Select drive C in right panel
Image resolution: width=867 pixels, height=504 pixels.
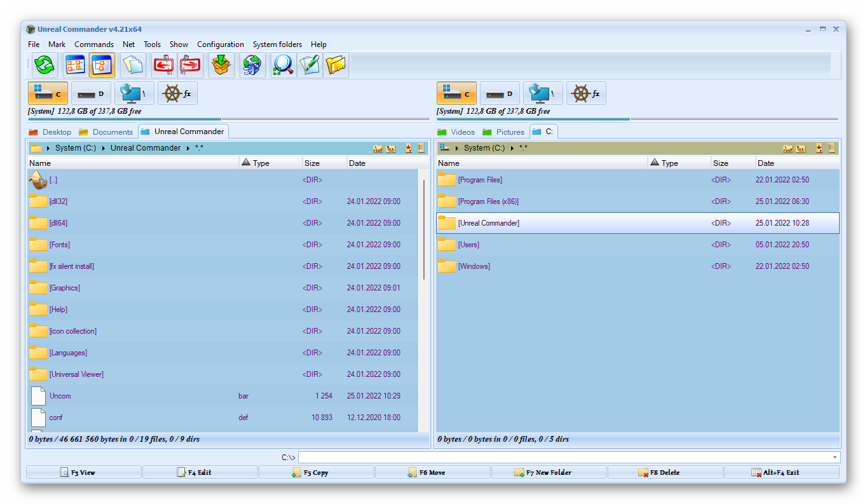(x=456, y=93)
